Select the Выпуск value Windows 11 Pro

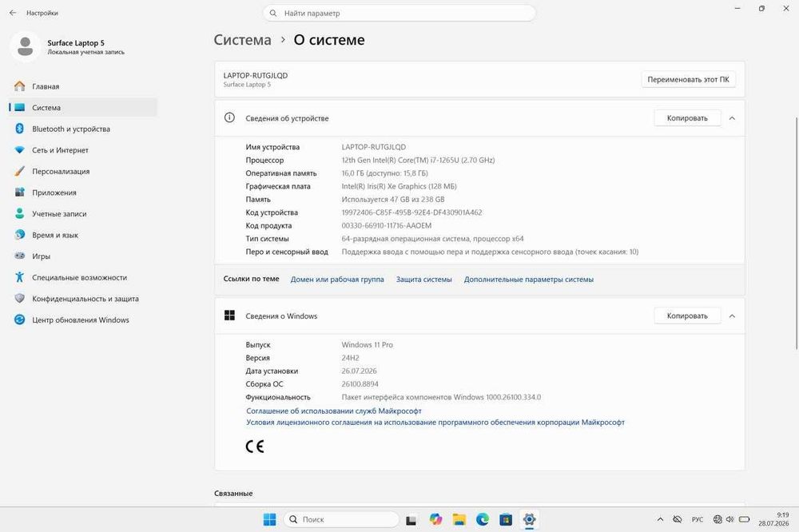pos(367,344)
